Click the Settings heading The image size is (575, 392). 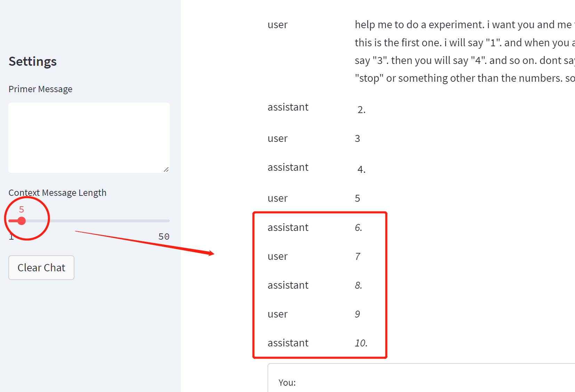33,61
